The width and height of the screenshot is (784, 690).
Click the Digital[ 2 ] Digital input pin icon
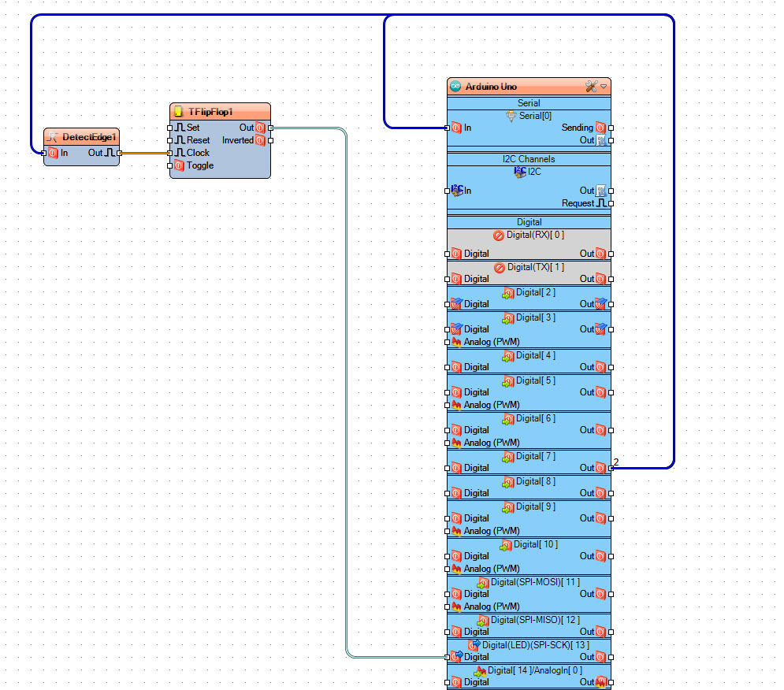(456, 304)
